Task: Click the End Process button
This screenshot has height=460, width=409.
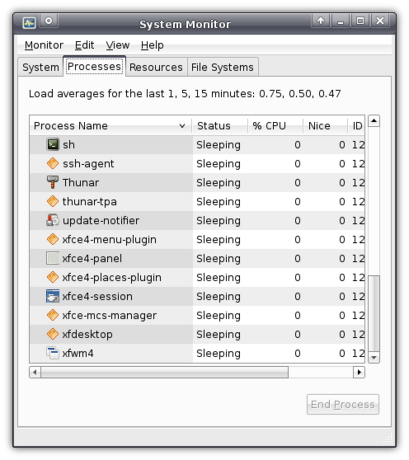Action: [x=343, y=404]
